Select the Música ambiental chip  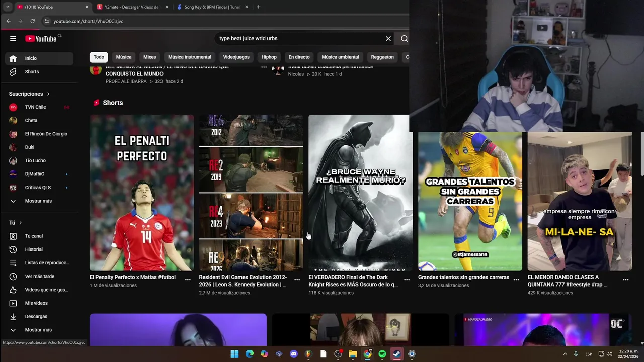pos(340,57)
